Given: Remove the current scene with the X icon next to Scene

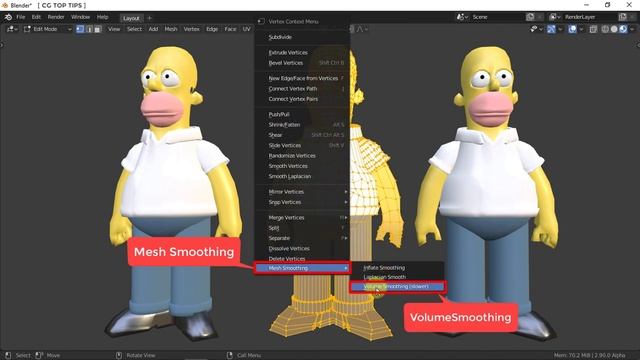Looking at the screenshot, I should pos(540,17).
